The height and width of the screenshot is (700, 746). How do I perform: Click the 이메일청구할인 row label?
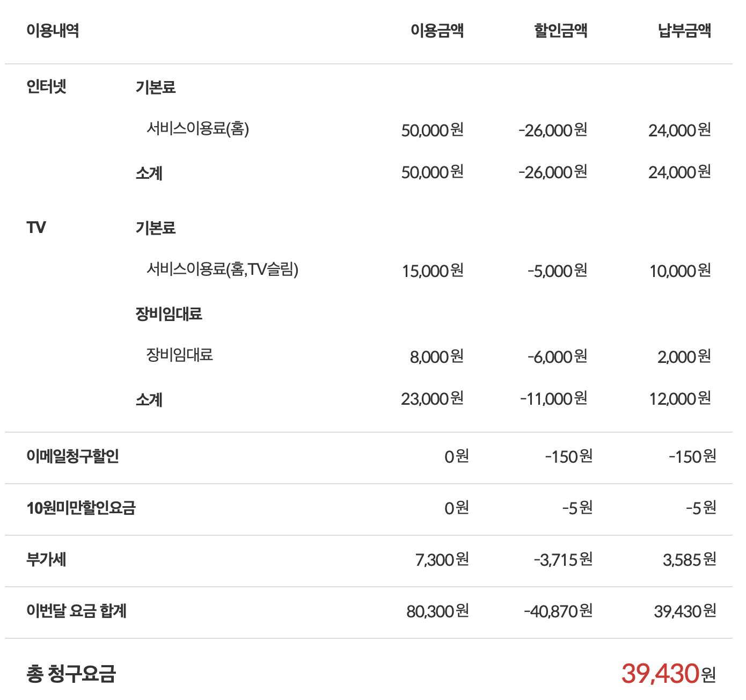[72, 456]
